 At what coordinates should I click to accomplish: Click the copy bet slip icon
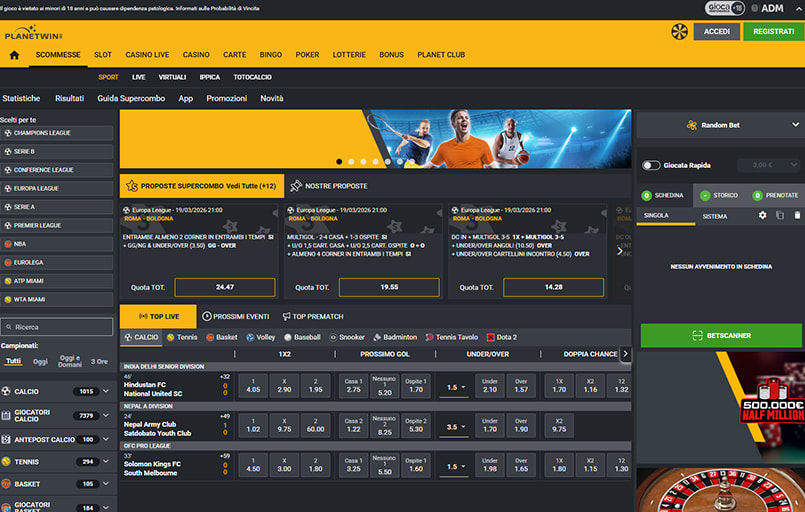780,215
